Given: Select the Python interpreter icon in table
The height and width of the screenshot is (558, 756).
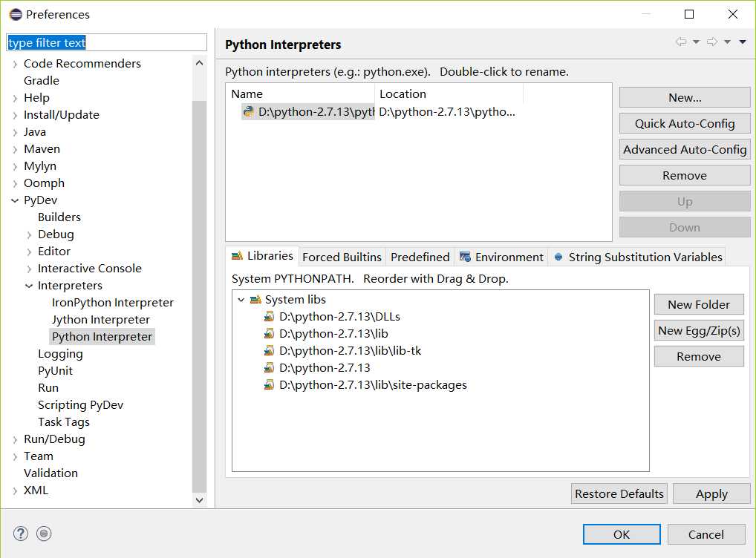Looking at the screenshot, I should (249, 112).
